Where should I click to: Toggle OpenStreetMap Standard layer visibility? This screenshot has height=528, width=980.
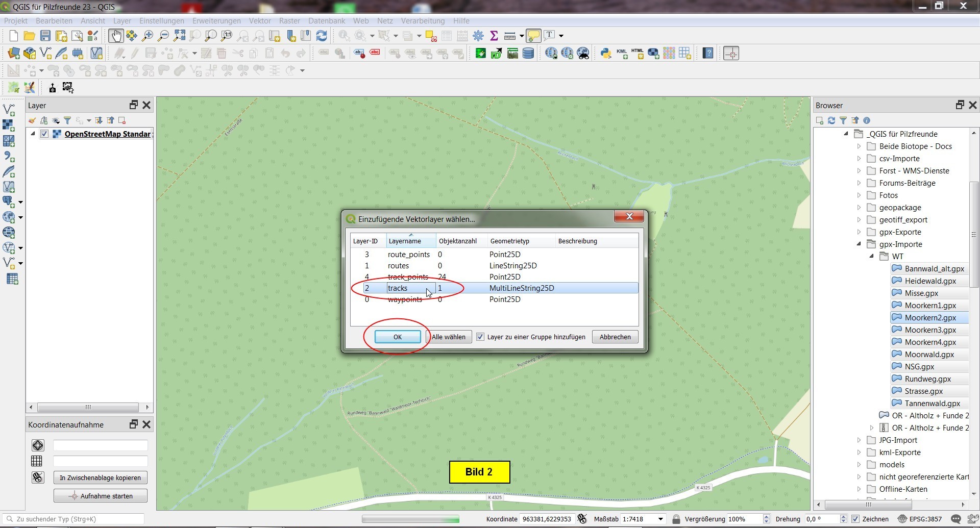point(44,134)
